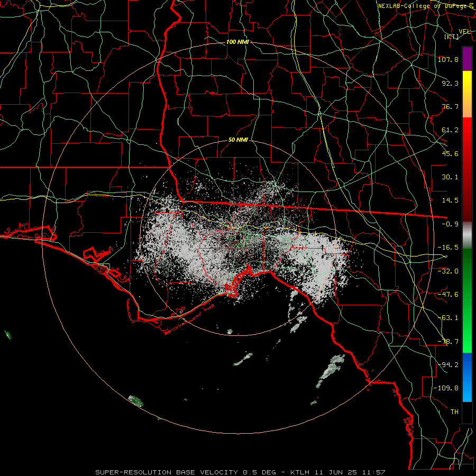Click the purple segment of velocity color bar
The height and width of the screenshot is (476, 476).
coord(467,59)
